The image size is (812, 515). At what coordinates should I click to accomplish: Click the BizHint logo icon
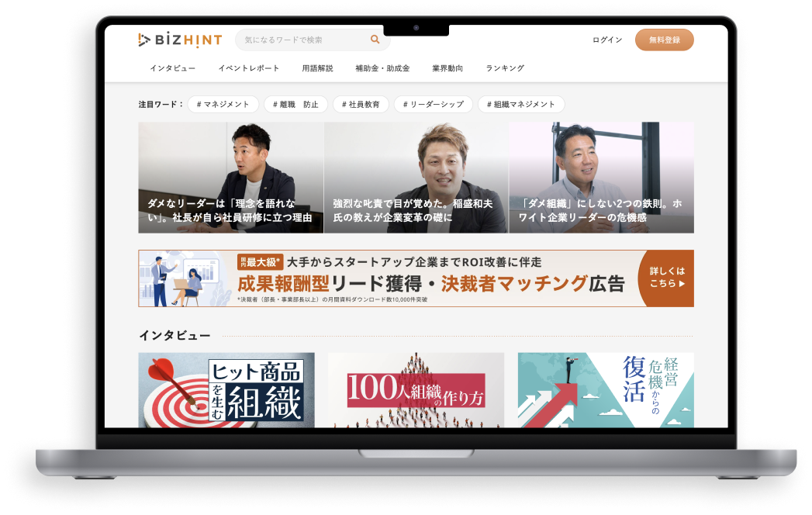coord(144,40)
